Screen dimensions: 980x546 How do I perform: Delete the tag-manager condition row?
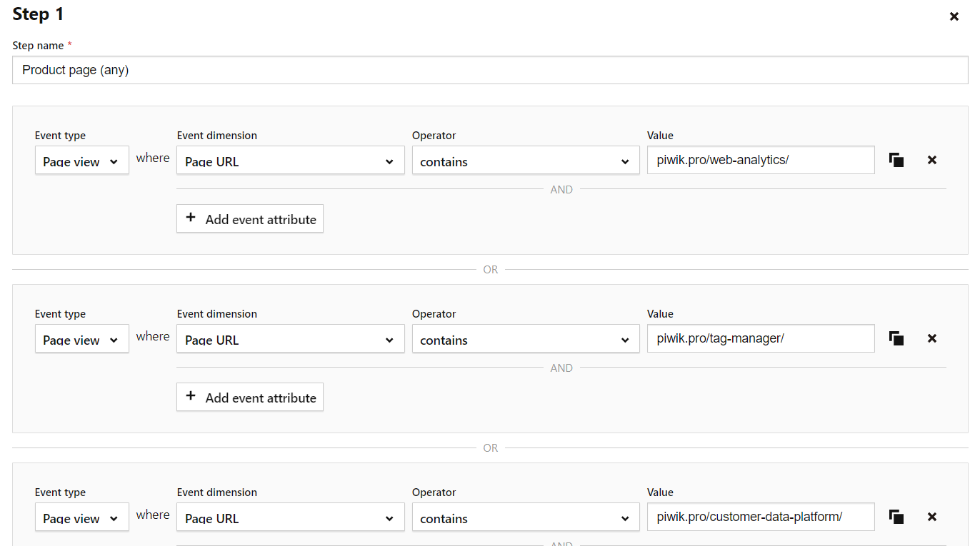click(x=931, y=338)
